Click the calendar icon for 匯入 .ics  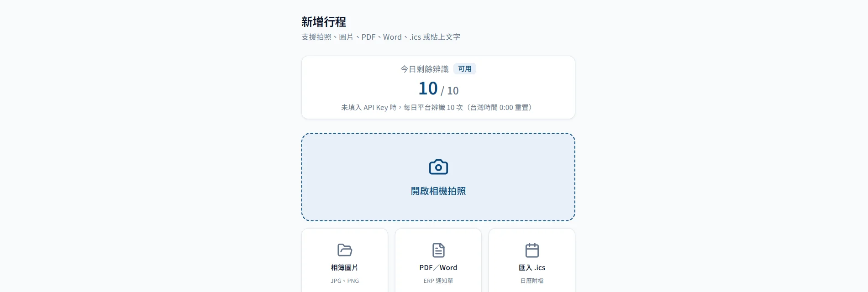pos(532,250)
